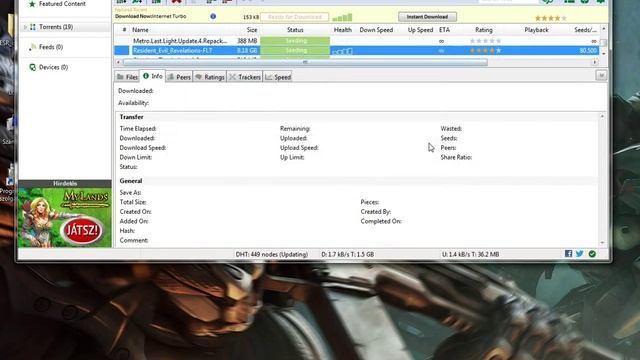Click the rating stars of Metro.Last.Light row
Image resolution: width=640 pixels, height=360 pixels.
pos(485,41)
